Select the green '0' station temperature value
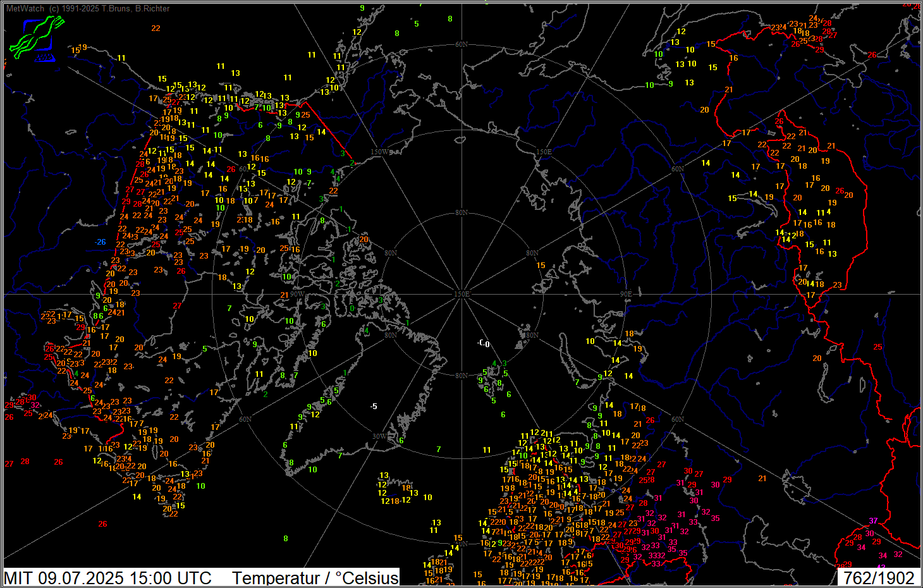This screenshot has height=588, width=923. pyautogui.click(x=351, y=309)
